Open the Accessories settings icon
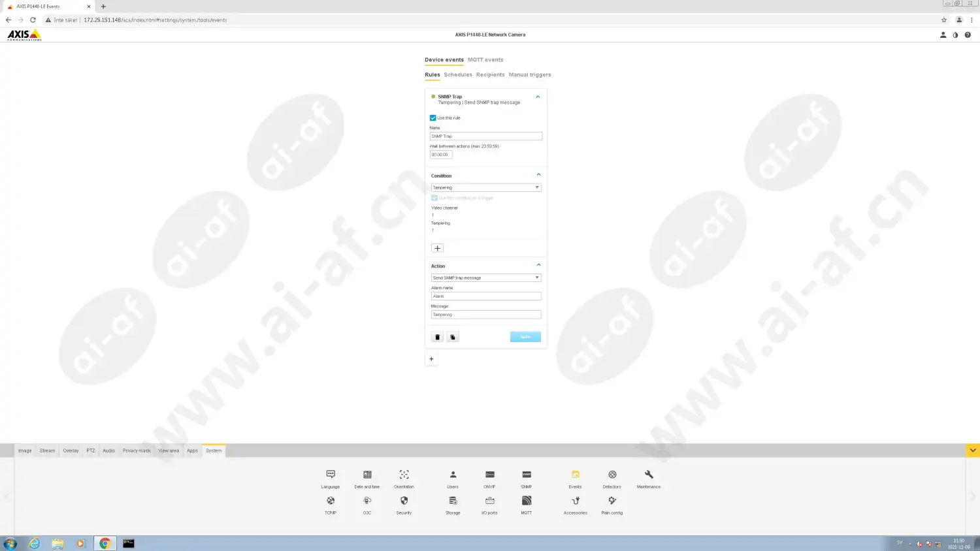Screen dimensions: 980x551 tap(576, 501)
